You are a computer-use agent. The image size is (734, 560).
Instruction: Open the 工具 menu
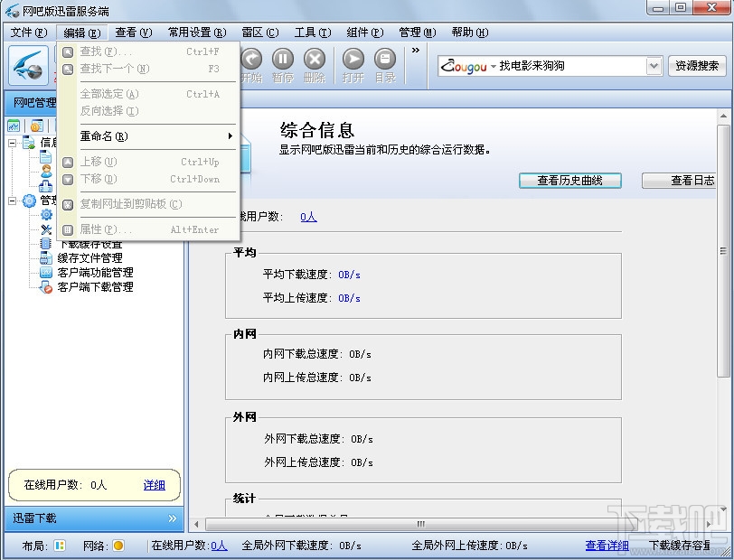pyautogui.click(x=312, y=32)
